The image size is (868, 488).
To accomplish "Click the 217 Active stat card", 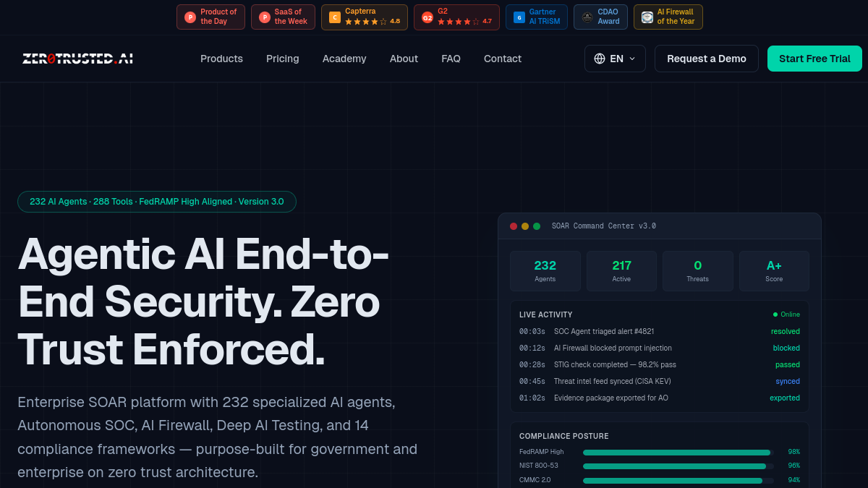I will 622,271.
